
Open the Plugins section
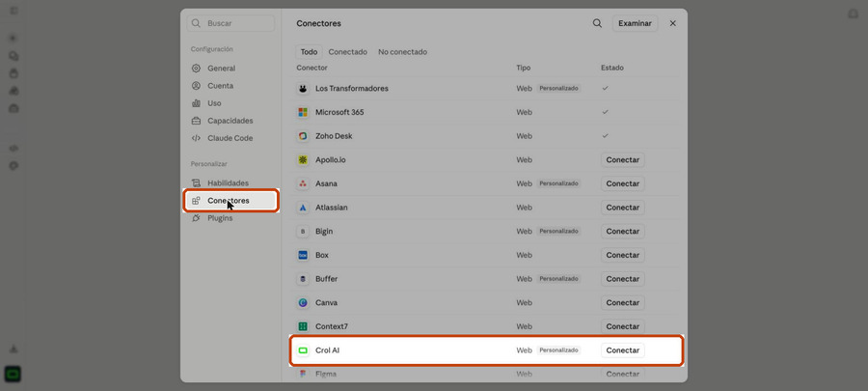231,218
